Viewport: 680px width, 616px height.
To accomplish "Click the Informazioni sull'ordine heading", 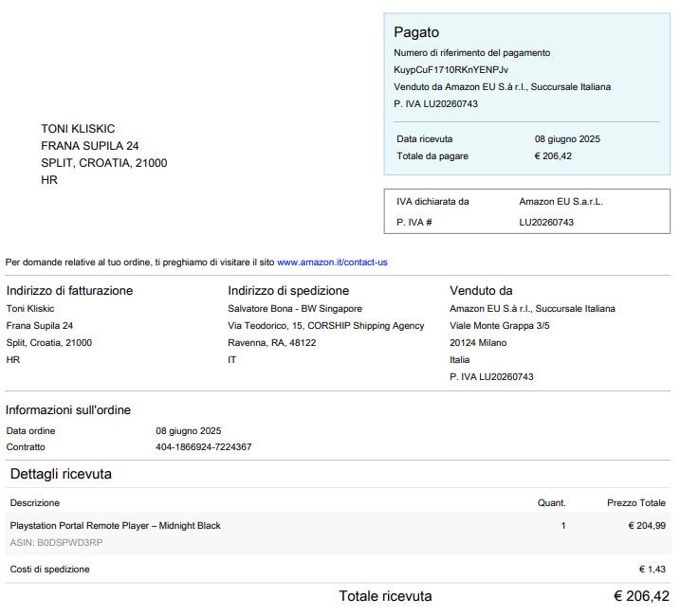I will pyautogui.click(x=68, y=410).
